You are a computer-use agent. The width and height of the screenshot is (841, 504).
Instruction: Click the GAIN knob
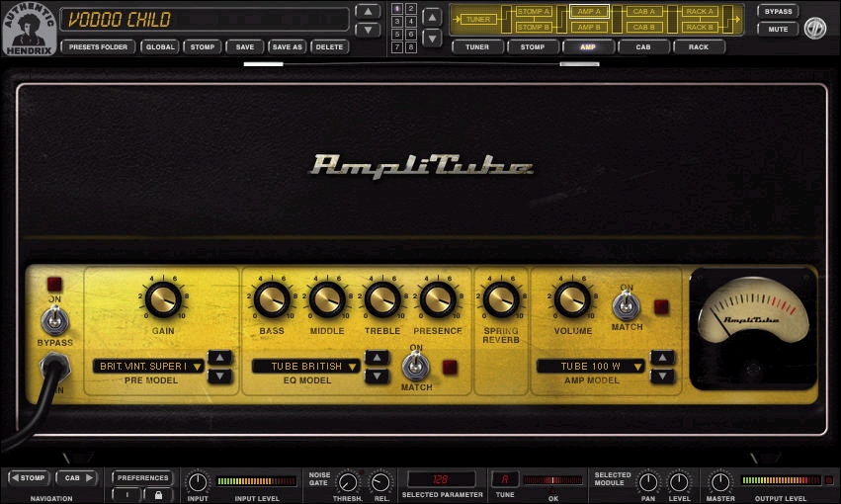point(163,299)
